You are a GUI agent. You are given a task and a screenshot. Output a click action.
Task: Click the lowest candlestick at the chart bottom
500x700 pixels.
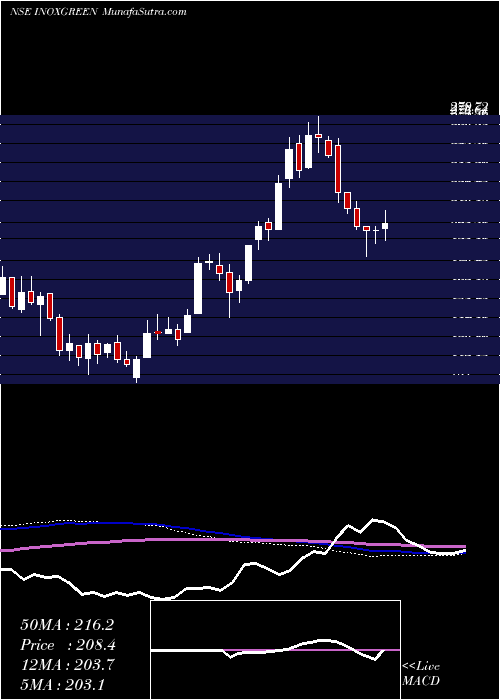click(136, 368)
